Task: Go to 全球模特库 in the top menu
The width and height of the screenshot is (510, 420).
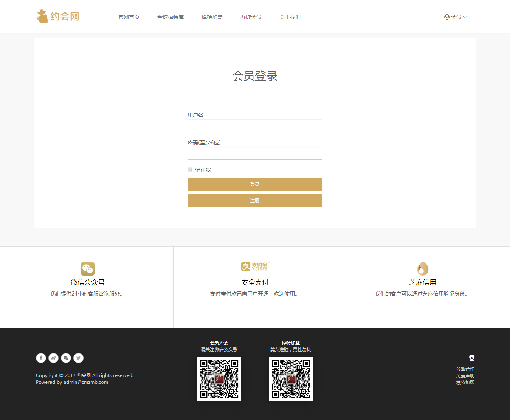Action: pyautogui.click(x=171, y=17)
